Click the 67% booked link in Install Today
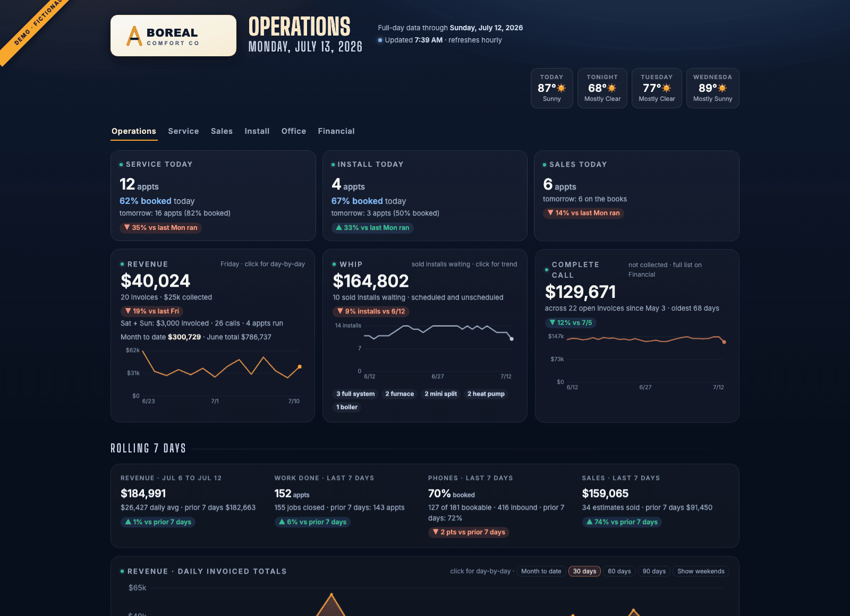 click(x=357, y=201)
